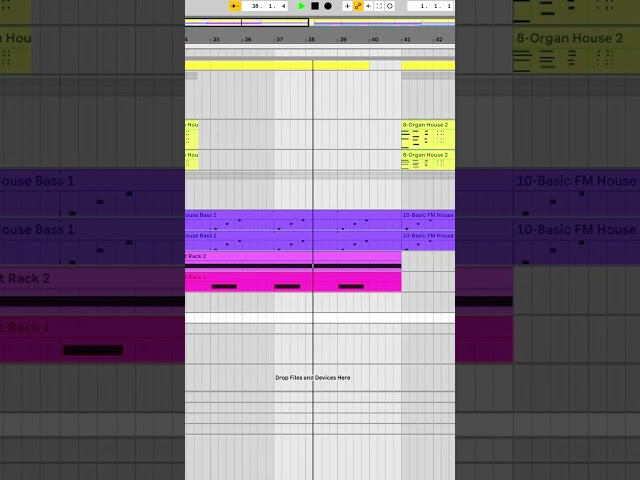Click bar 36 on the beat ruler
This screenshot has height=480, width=640.
click(247, 40)
